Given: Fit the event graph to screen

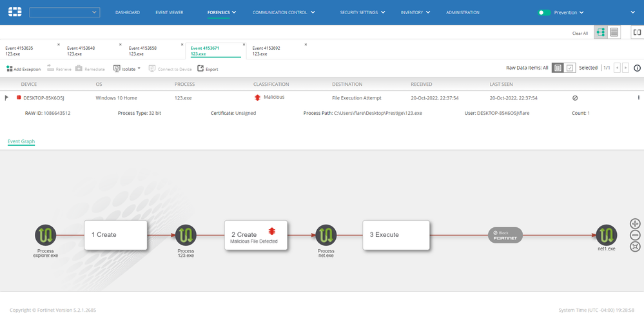Looking at the screenshot, I should [634, 247].
